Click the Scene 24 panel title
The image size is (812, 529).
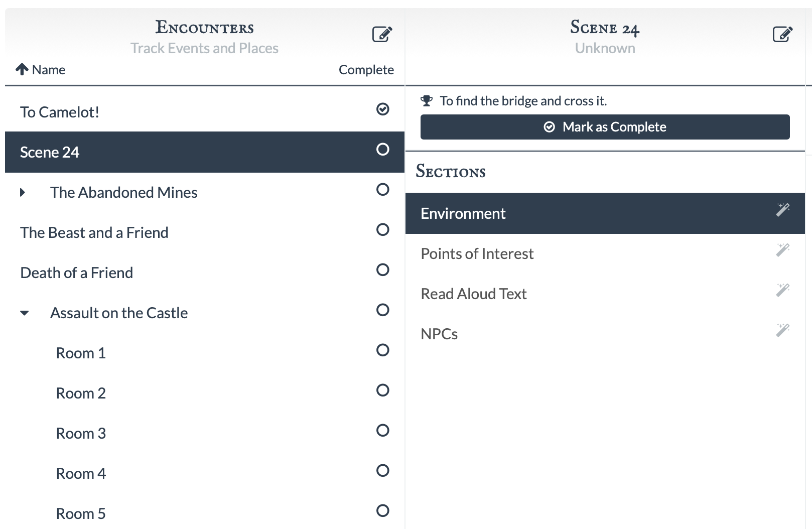(605, 28)
